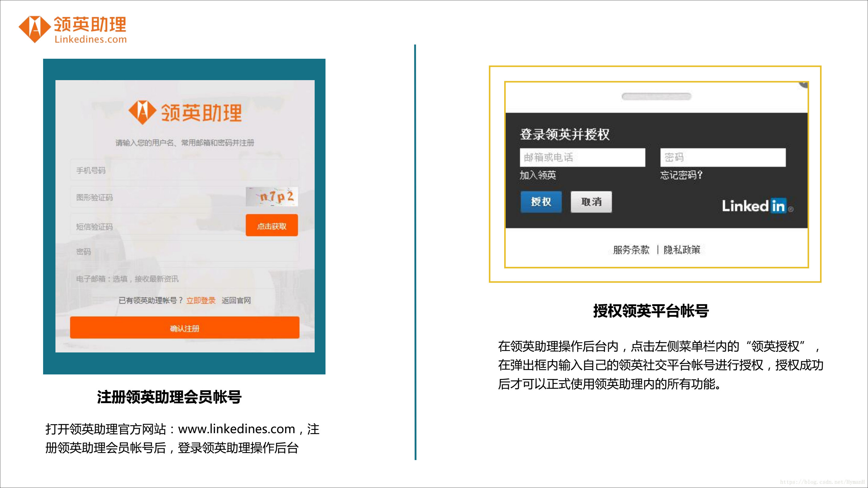
Task: Focus the 手机号码 phone number field
Action: pos(184,170)
